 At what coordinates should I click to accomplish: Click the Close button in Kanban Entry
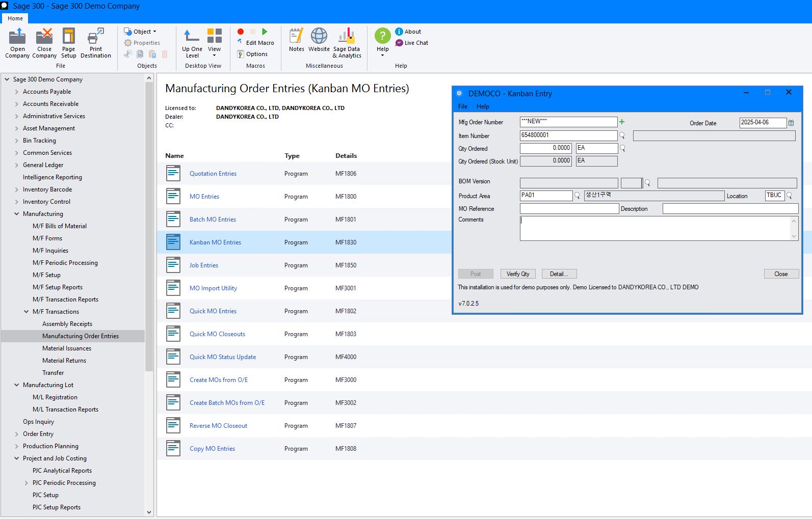(781, 274)
